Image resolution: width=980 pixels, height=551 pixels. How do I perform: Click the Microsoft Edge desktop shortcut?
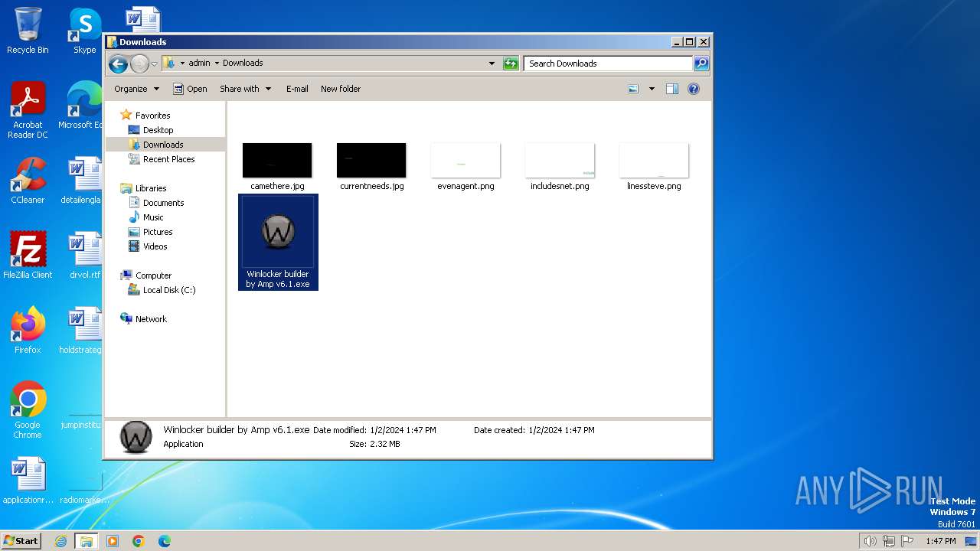80,106
